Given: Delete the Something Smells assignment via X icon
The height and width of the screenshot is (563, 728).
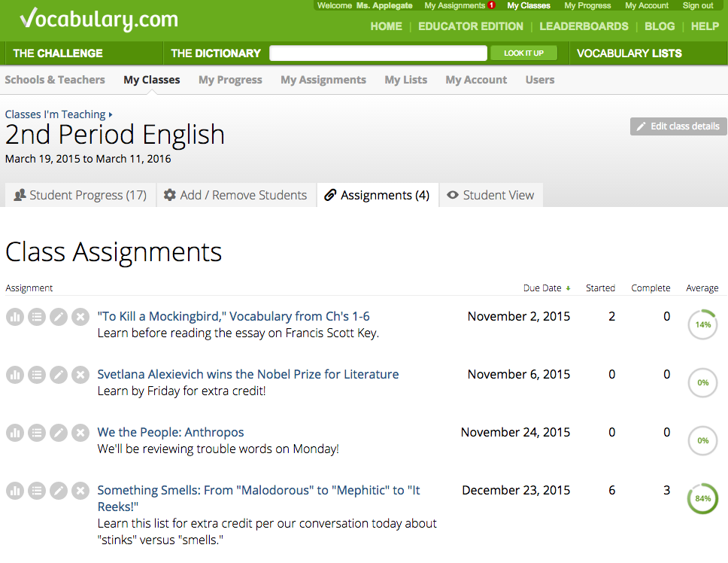Looking at the screenshot, I should click(x=80, y=491).
